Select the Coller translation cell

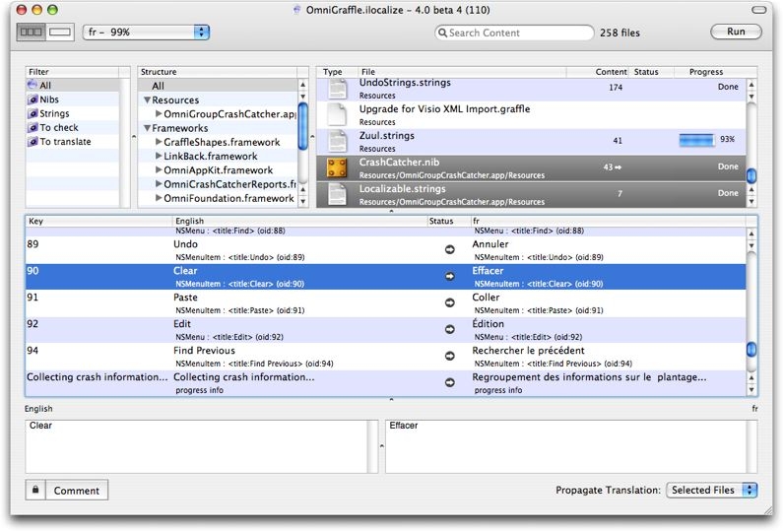click(x=609, y=303)
